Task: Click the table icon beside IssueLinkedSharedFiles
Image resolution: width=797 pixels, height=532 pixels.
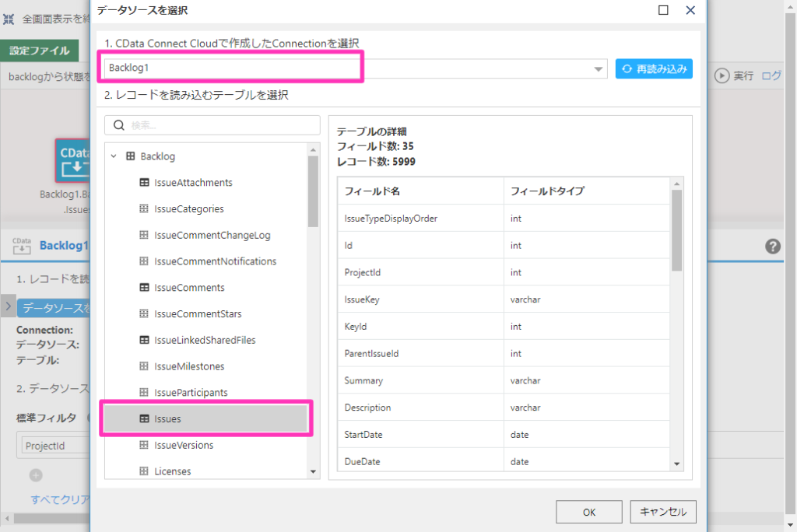Action: point(144,340)
